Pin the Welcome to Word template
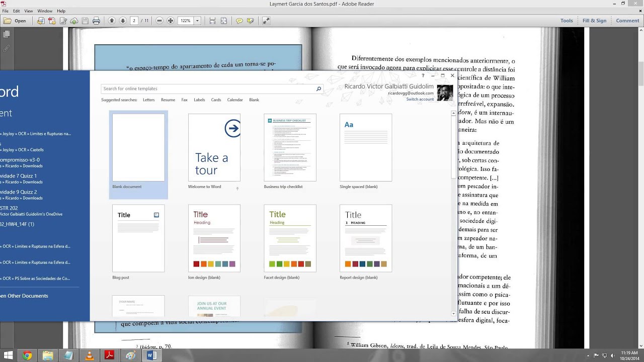This screenshot has height=362, width=644. pyautogui.click(x=237, y=189)
